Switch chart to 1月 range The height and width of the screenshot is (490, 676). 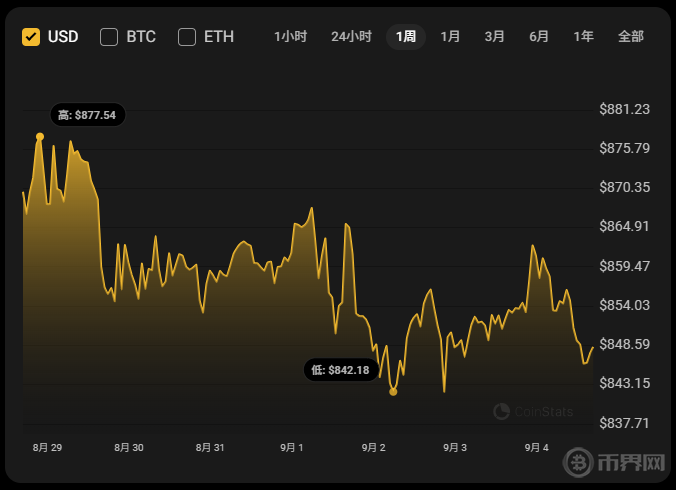(451, 37)
